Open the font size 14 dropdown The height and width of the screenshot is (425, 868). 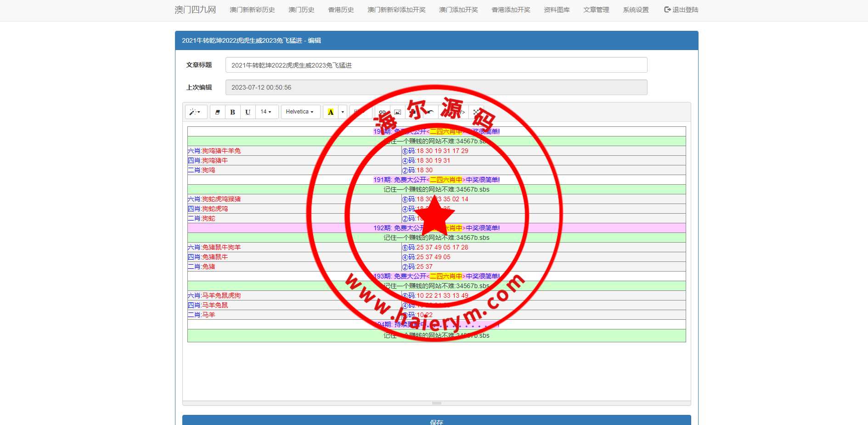pyautogui.click(x=266, y=112)
